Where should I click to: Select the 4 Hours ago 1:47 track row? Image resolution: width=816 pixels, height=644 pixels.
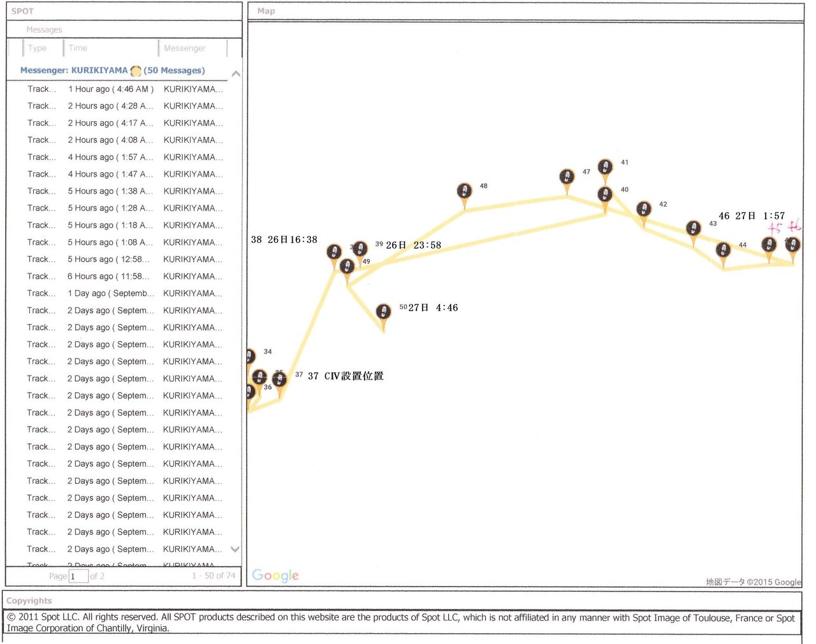point(124,174)
